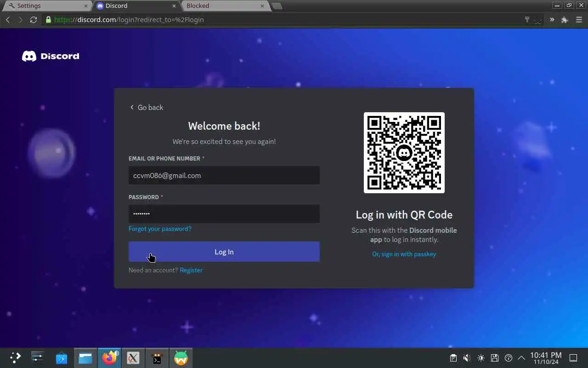The image size is (588, 368).
Task: Open the toolbar overflow double-chevron
Action: point(552,20)
